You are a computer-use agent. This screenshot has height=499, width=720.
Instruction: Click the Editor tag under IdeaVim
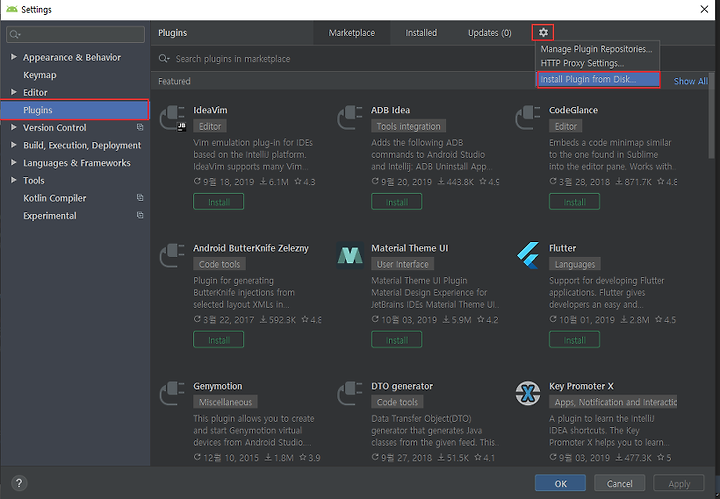[210, 126]
